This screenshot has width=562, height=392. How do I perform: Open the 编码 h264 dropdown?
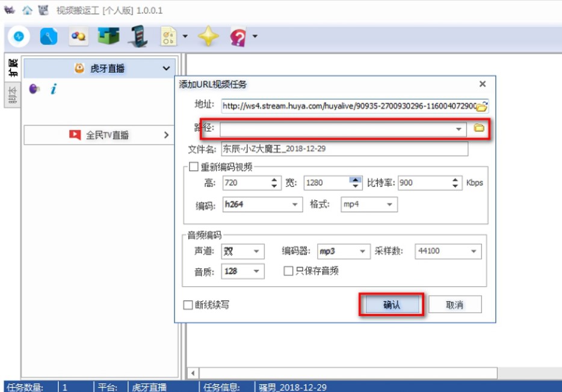click(262, 204)
